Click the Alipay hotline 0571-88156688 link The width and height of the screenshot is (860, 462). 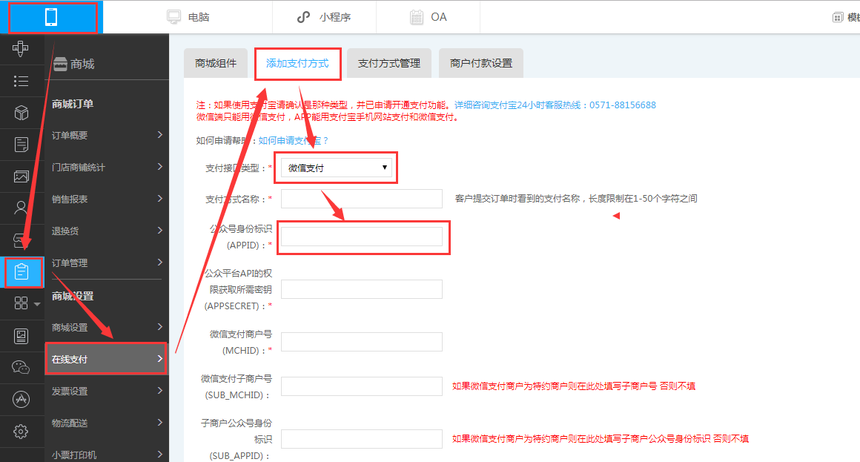tap(555, 105)
